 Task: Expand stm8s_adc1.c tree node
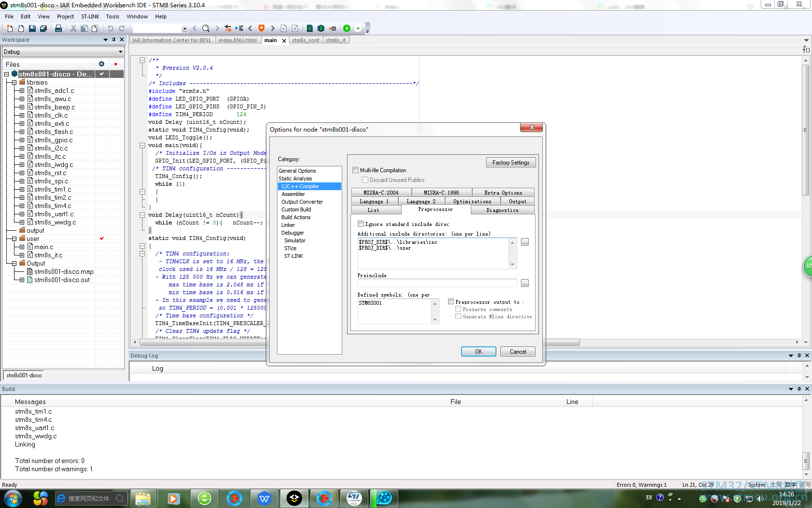point(22,90)
